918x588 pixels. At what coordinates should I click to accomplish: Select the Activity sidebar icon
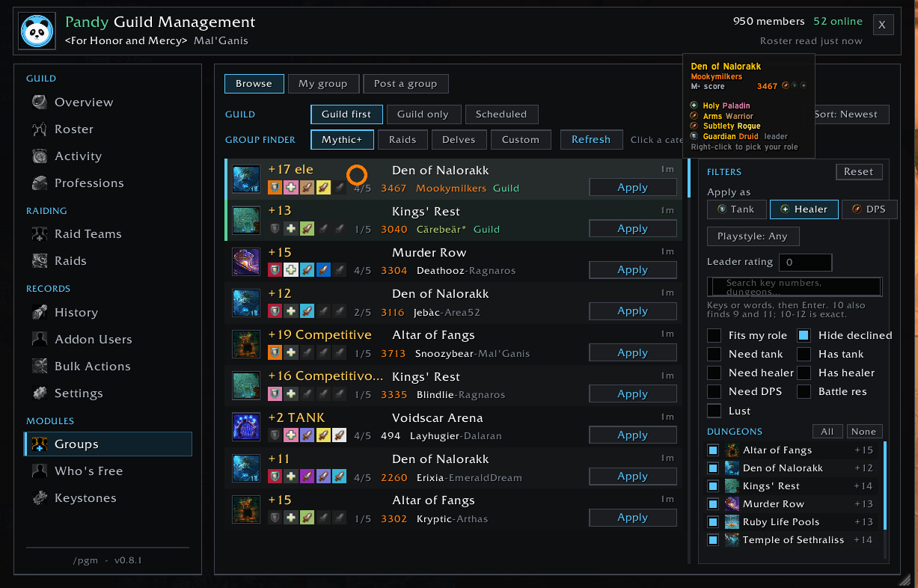pos(40,156)
